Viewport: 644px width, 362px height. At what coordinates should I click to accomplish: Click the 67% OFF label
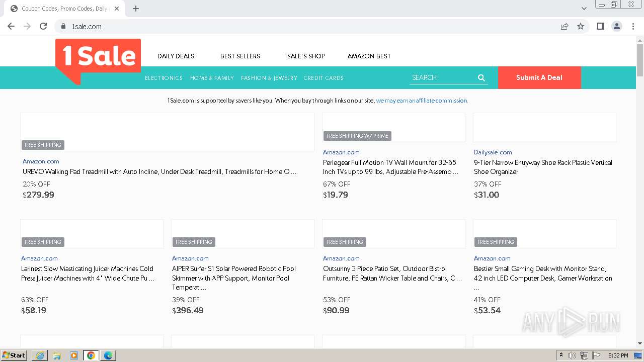click(337, 184)
